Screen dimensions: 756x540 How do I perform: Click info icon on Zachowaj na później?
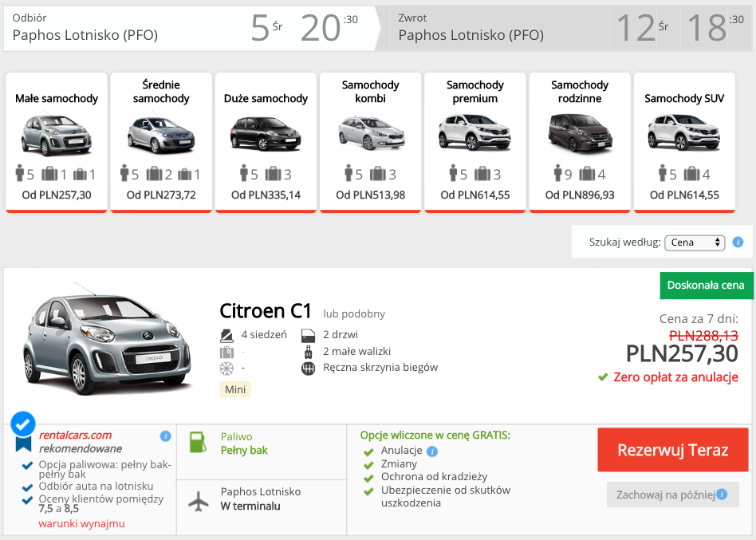pyautogui.click(x=722, y=495)
